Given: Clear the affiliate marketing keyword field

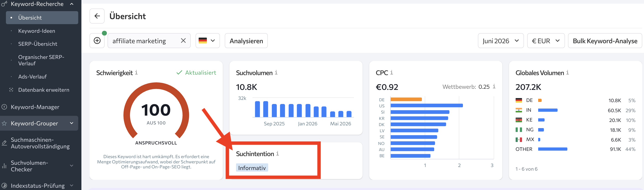Looking at the screenshot, I should [183, 41].
